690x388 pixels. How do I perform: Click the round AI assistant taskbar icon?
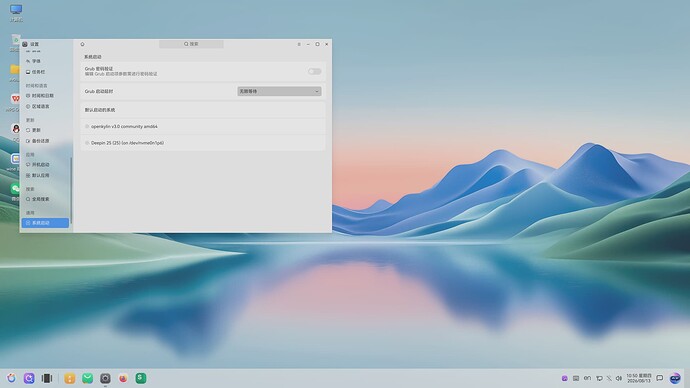675,378
